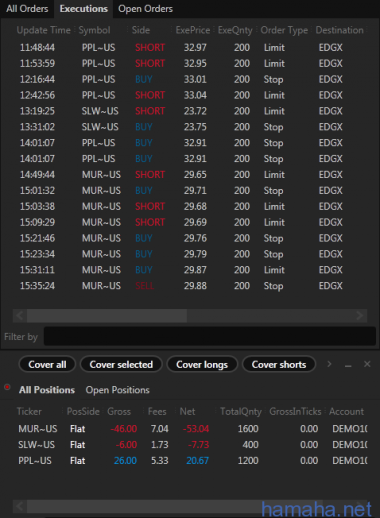
Task: Sort positions by GrossInTicks header
Action: click(295, 411)
